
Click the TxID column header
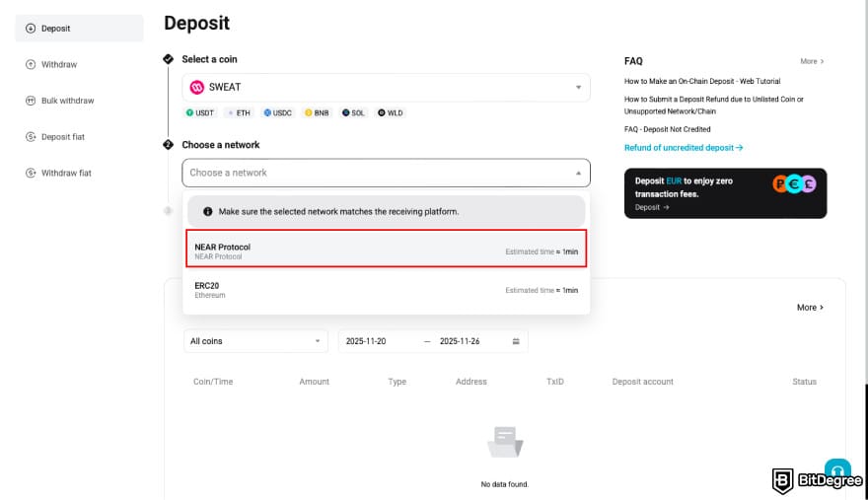(554, 382)
